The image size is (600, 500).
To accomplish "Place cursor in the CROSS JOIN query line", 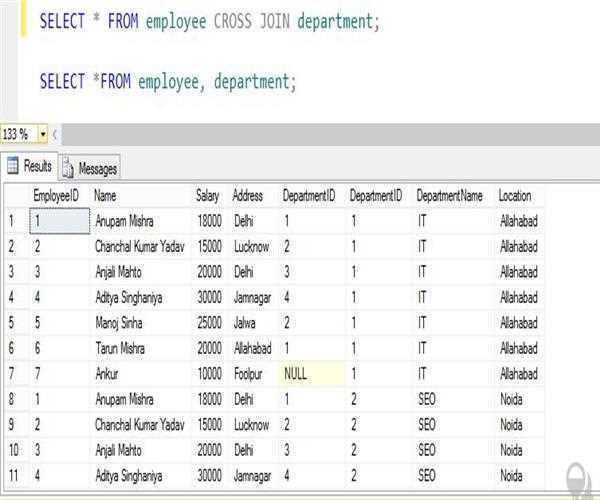I will pos(209,21).
